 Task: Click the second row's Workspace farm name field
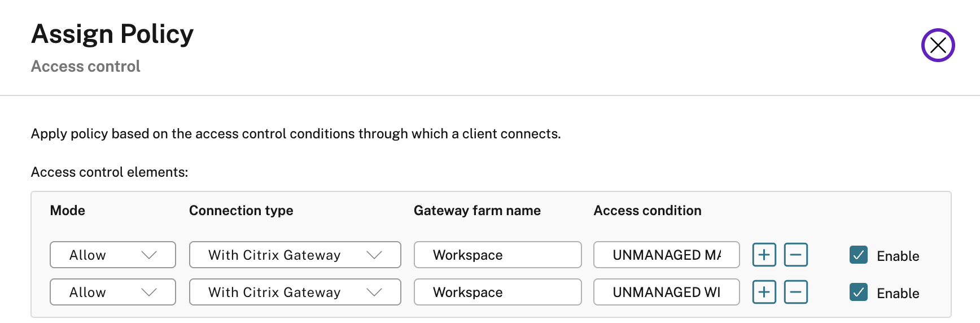click(497, 292)
